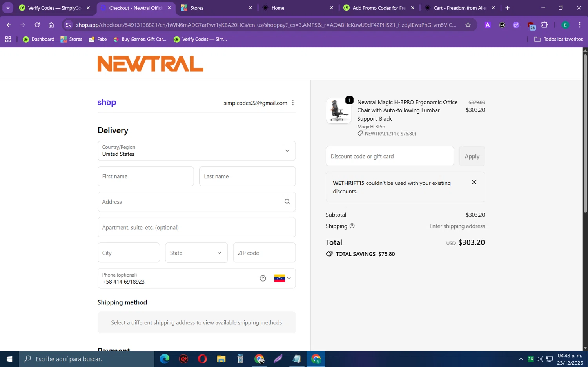Open the apps grid in bookmarks bar
This screenshot has width=588, height=367.
tap(8, 39)
